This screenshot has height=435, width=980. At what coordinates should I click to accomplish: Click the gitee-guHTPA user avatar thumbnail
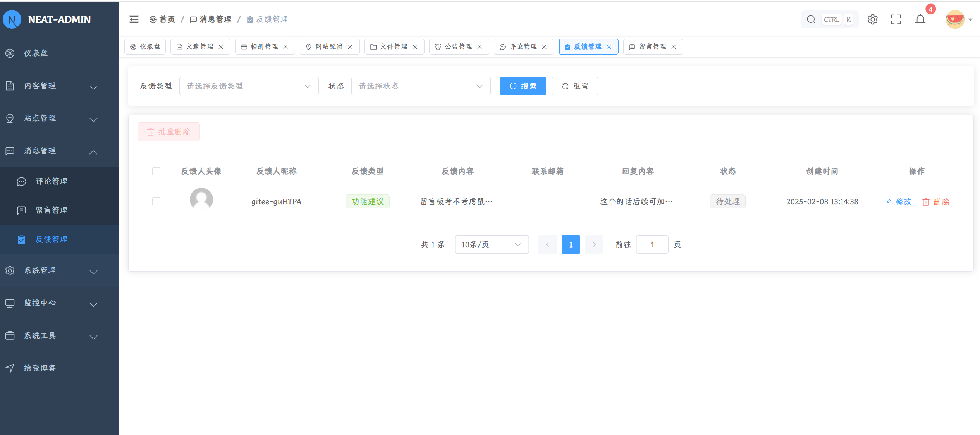(x=201, y=199)
